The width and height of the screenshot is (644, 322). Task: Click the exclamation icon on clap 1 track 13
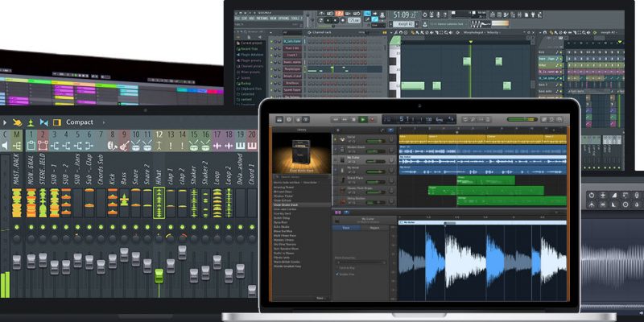click(171, 146)
